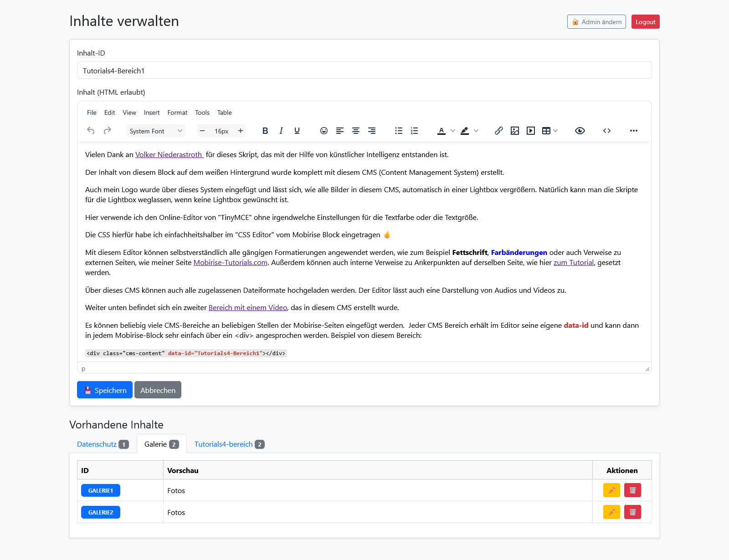729x560 pixels.
Task: Click the Speichern button
Action: [x=105, y=390]
